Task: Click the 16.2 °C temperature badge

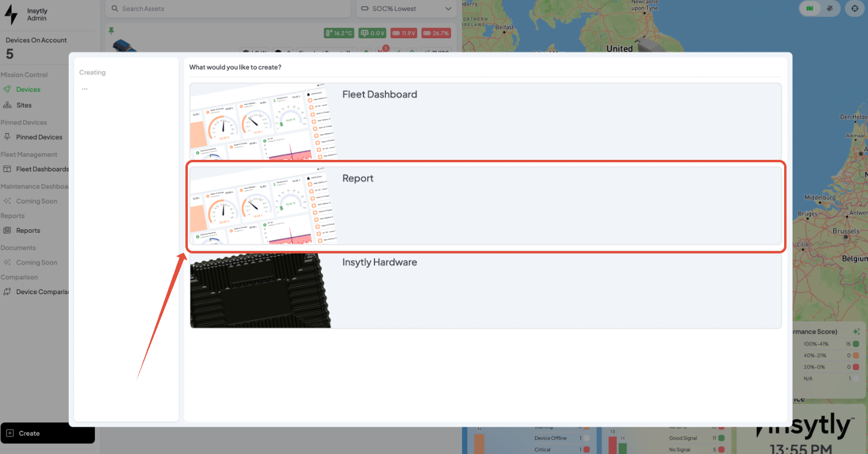Action: point(339,33)
